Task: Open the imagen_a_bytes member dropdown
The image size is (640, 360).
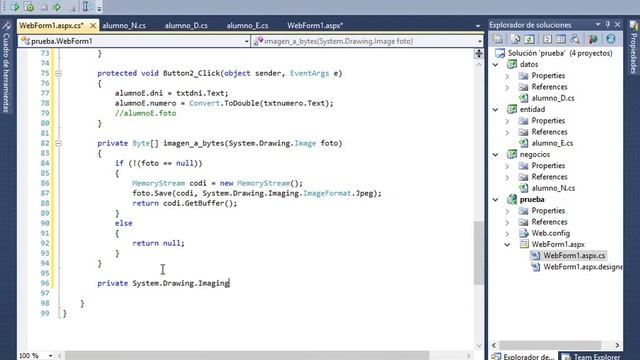Action: point(480,41)
